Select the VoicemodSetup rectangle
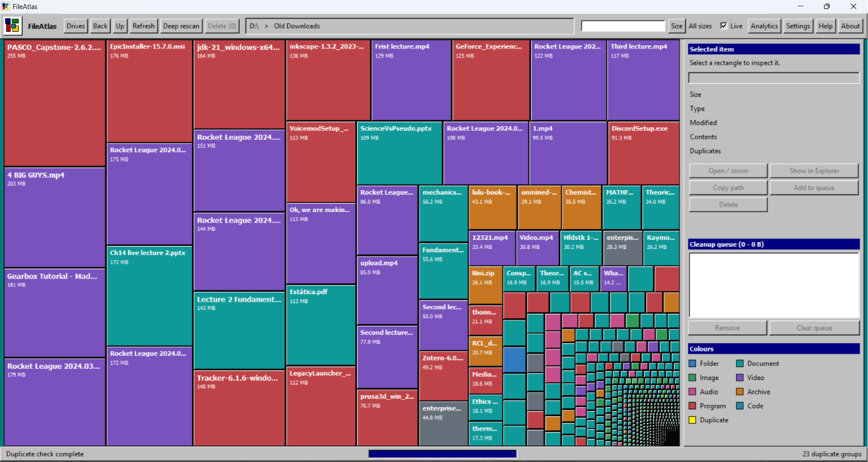The height and width of the screenshot is (462, 868). click(x=321, y=162)
